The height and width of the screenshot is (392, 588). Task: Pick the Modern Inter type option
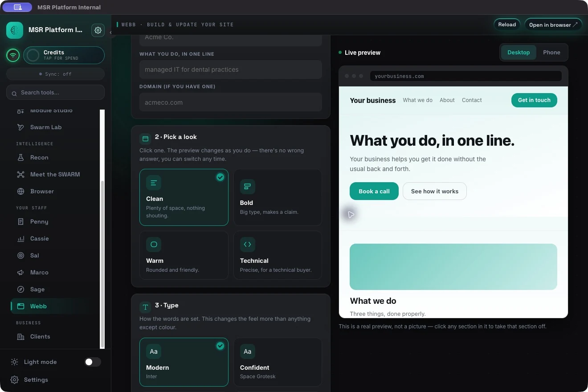184,362
